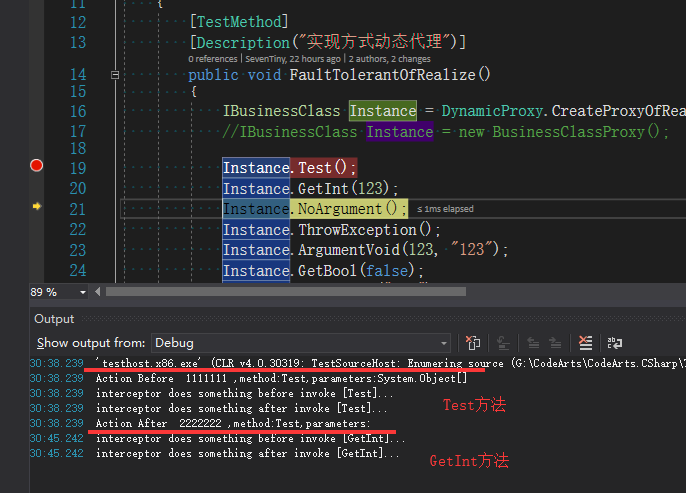Click DynamicProxy on line 16

coord(492,111)
